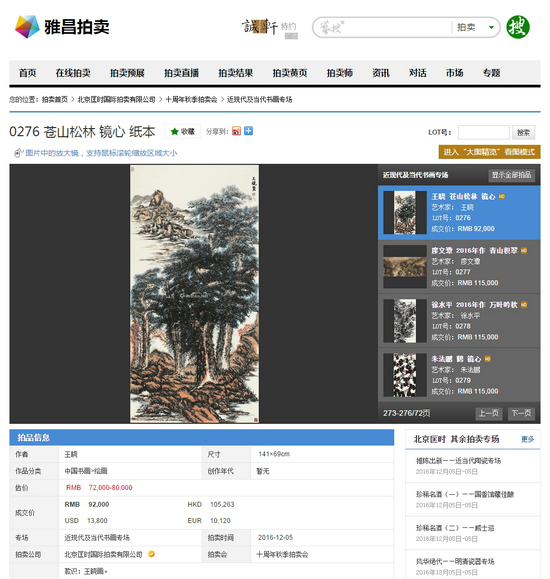Click the 下一页 button
The height and width of the screenshot is (579, 550).
point(521,413)
